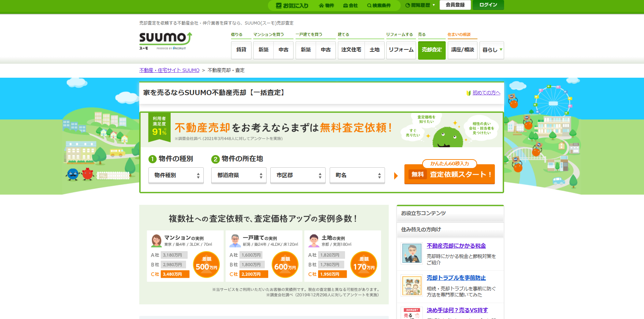Click the 家を売るならSUUMO不動産売却 page heading

tap(215, 93)
